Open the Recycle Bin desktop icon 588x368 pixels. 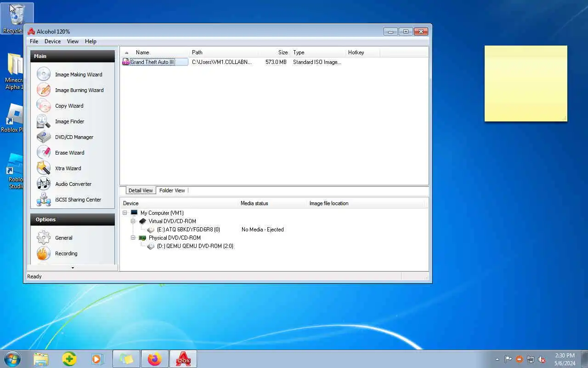(x=17, y=18)
